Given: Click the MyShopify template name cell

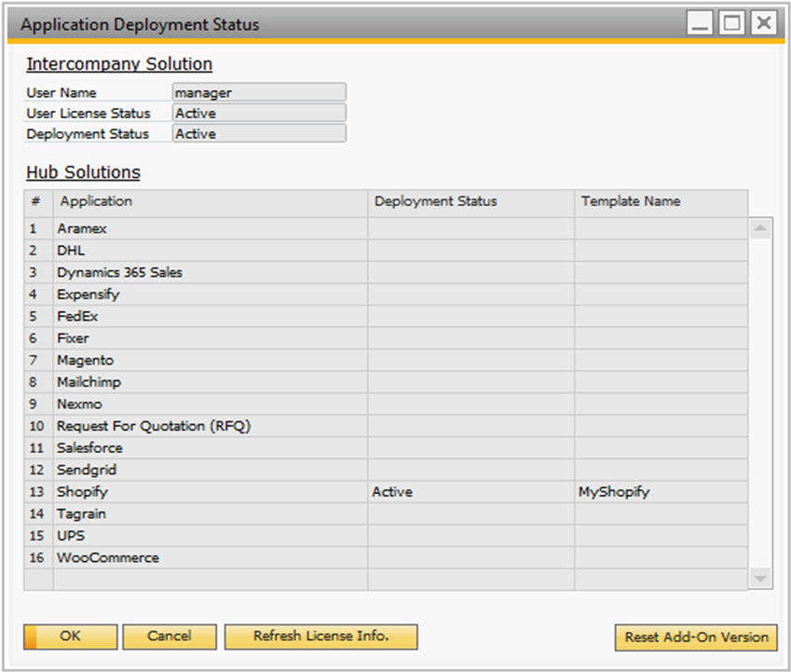Looking at the screenshot, I should pyautogui.click(x=614, y=492).
